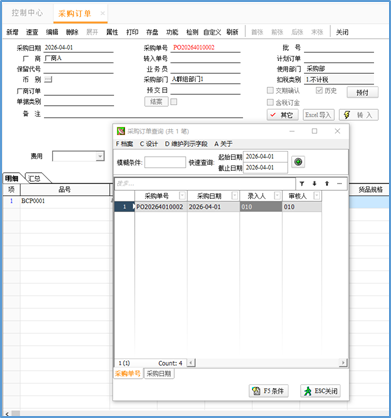Click the 币别 lookup icon

48,79
